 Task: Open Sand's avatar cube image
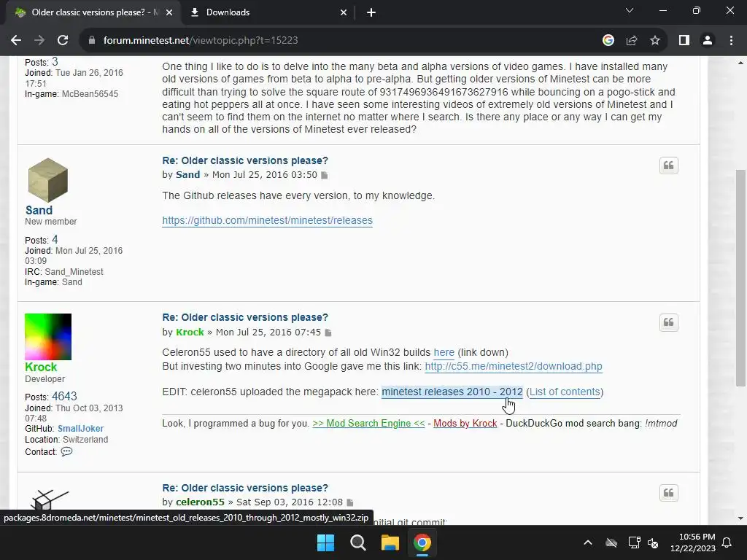coord(47,180)
